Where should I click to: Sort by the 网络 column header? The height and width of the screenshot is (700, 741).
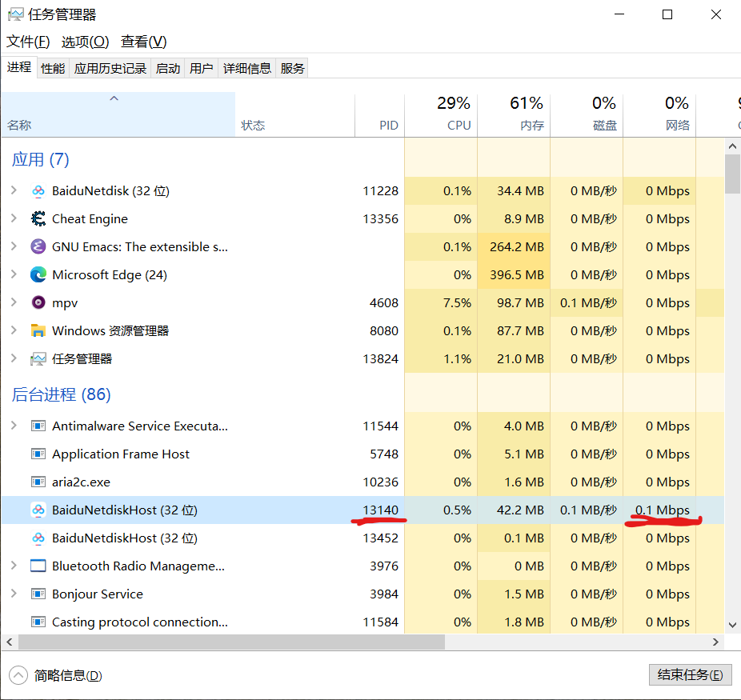(x=659, y=114)
